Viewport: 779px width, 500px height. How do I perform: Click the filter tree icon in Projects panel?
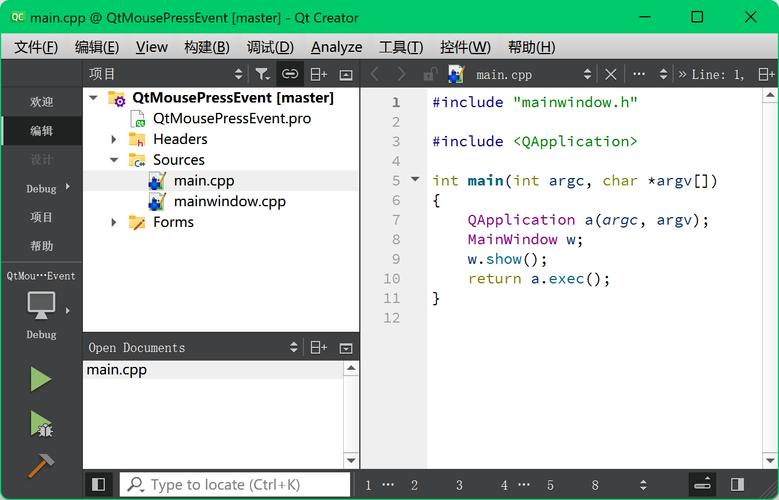261,74
